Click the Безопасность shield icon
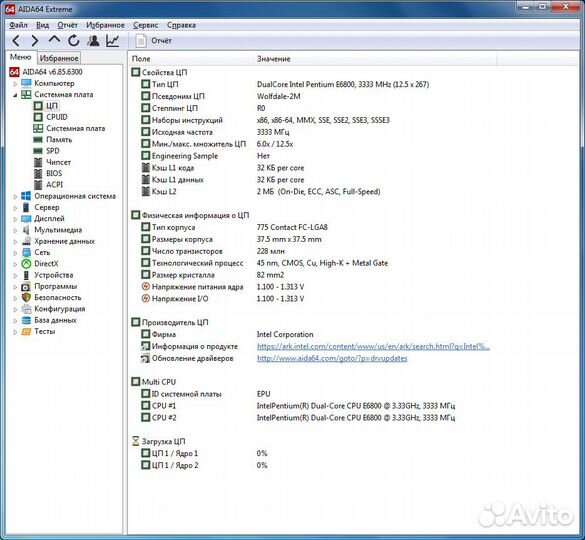 point(26,297)
